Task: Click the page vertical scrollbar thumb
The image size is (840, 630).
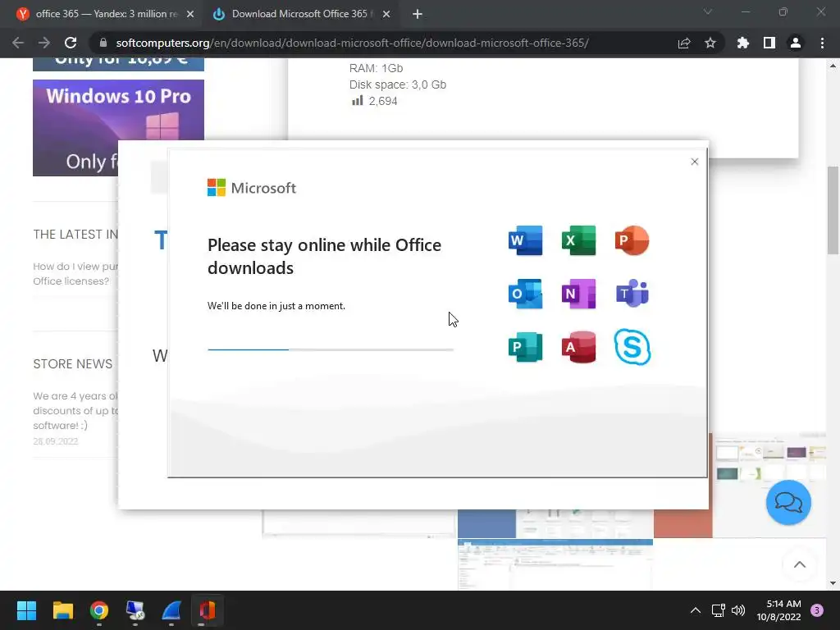Action: click(x=833, y=210)
